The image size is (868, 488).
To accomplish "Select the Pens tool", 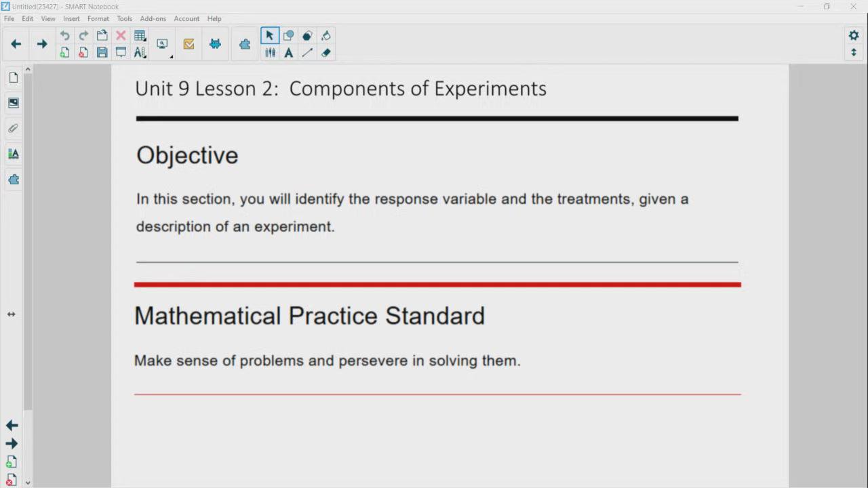I will (x=270, y=52).
